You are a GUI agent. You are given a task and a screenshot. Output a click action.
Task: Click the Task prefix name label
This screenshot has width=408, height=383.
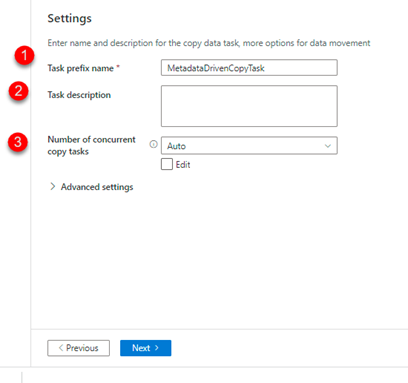coord(80,68)
